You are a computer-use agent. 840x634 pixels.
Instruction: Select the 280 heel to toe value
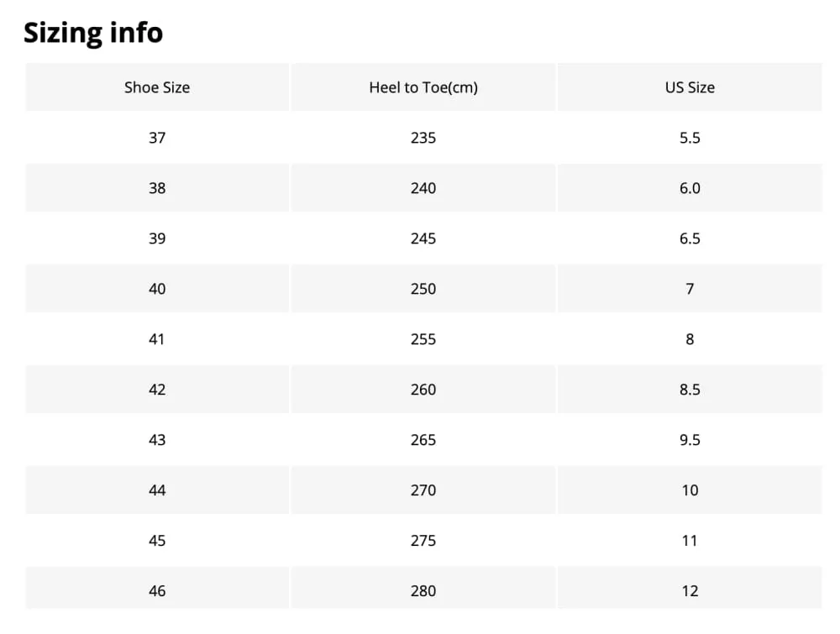pos(423,591)
